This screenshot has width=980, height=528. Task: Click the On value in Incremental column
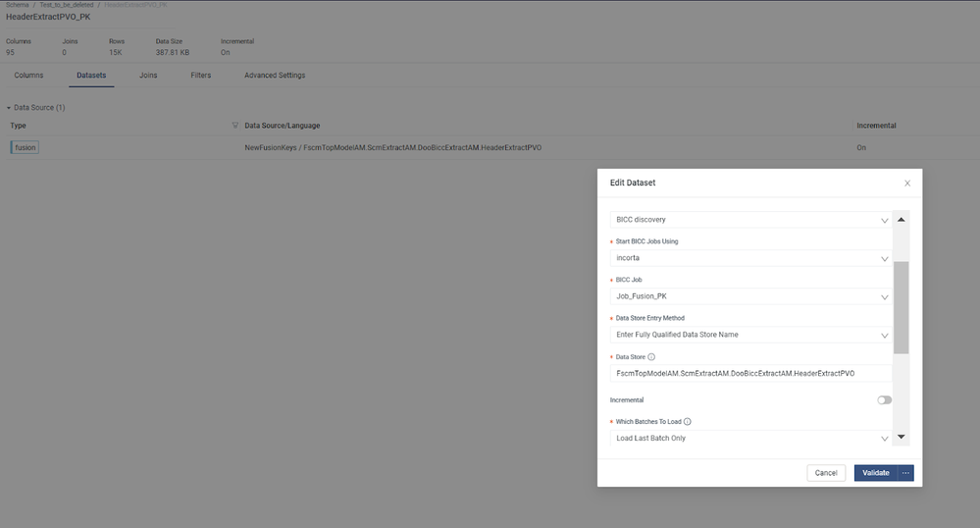coord(861,147)
